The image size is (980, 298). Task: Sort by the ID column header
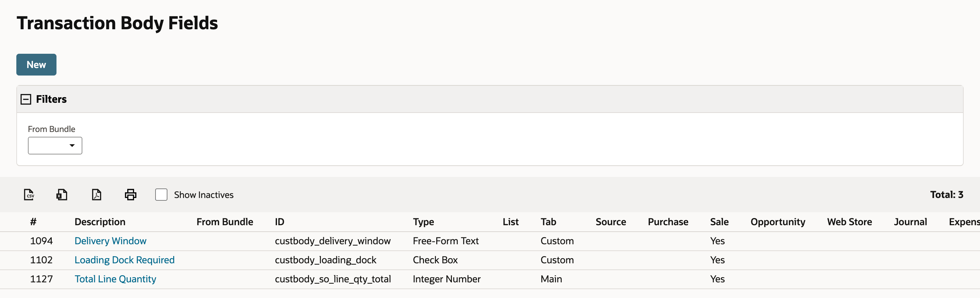pos(280,222)
